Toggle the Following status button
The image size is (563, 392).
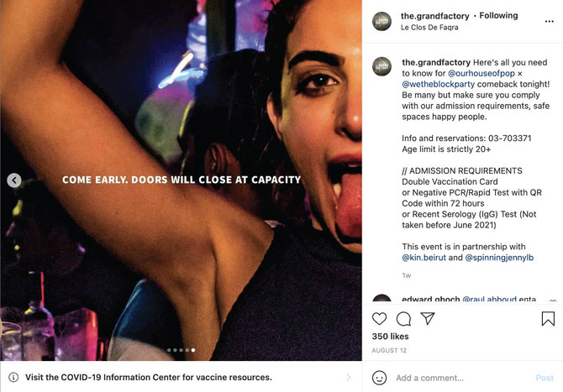point(501,15)
